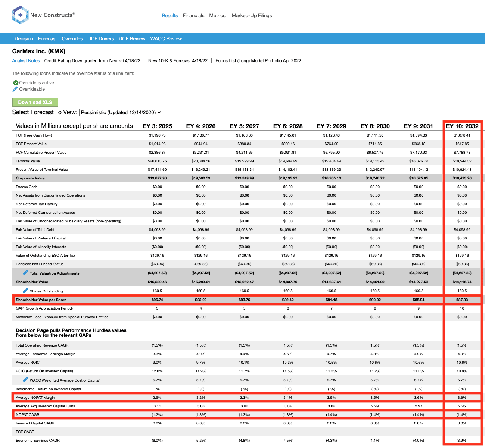Click the Focus List (Long) Model Portfolio note
Viewport: 485px width, 448px height.
point(258,61)
